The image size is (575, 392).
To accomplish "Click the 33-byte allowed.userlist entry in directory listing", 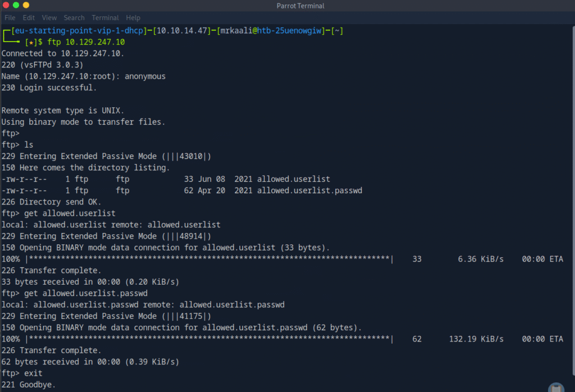I will point(293,179).
